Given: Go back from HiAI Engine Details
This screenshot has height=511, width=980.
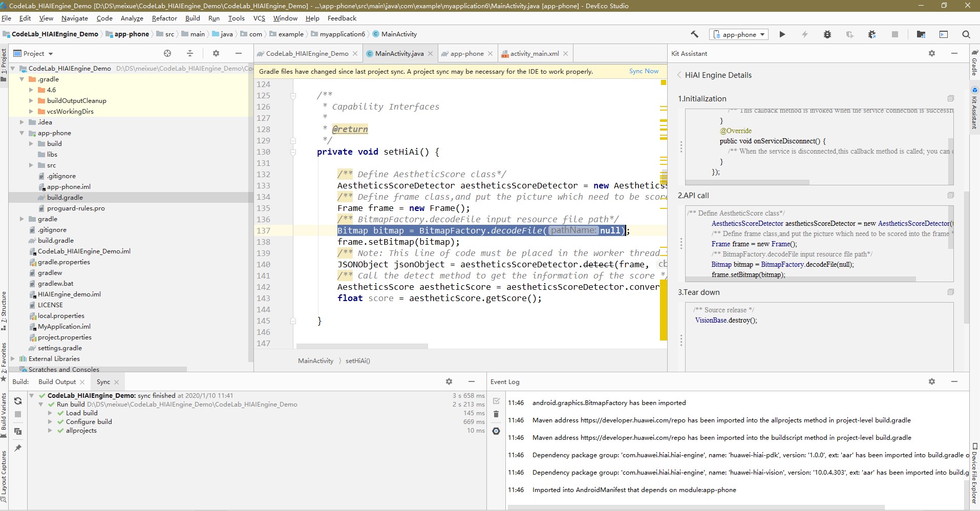Looking at the screenshot, I should [679, 75].
